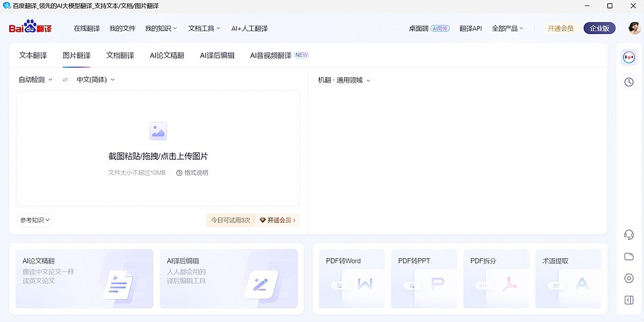Open the AI论文精翻 tab
Image resolution: width=644 pixels, height=322 pixels.
(x=167, y=55)
